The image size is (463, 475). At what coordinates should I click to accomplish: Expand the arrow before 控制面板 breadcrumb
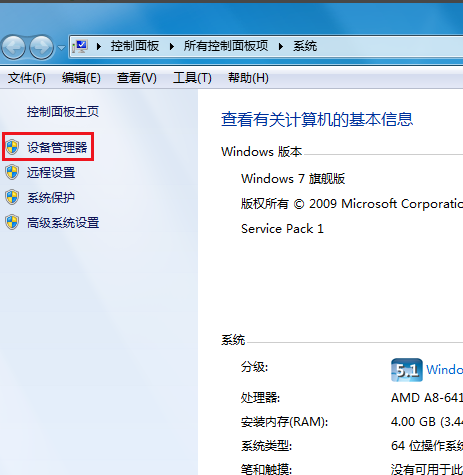click(99, 46)
